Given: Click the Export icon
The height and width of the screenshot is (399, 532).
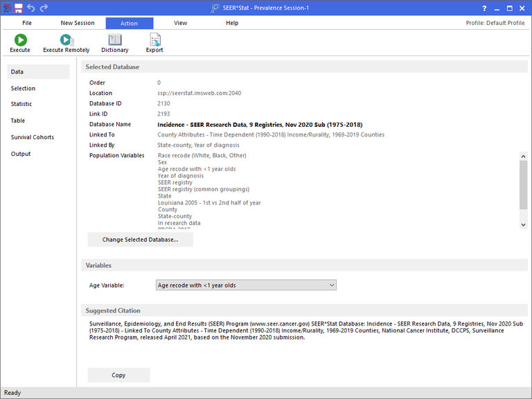Looking at the screenshot, I should [x=154, y=41].
